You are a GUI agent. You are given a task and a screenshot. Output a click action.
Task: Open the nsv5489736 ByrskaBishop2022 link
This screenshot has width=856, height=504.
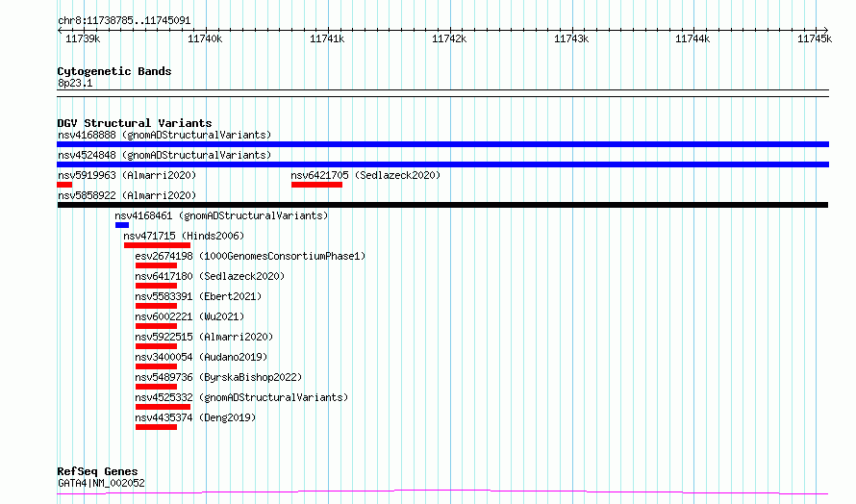tap(218, 377)
